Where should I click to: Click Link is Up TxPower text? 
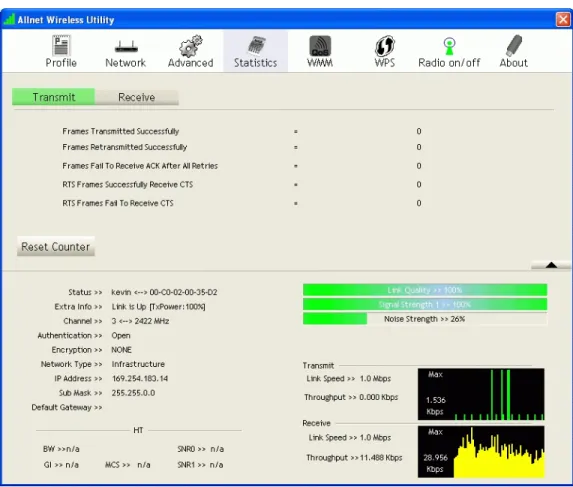(x=158, y=307)
